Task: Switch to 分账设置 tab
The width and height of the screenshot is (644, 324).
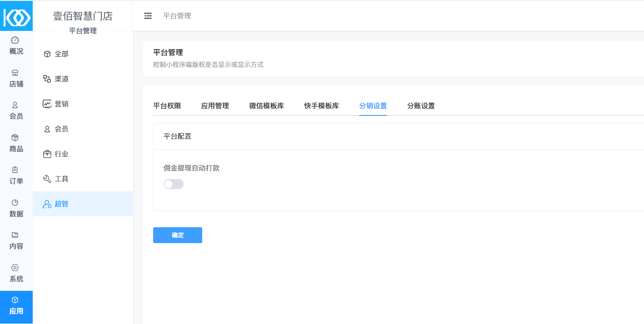Action: (421, 106)
